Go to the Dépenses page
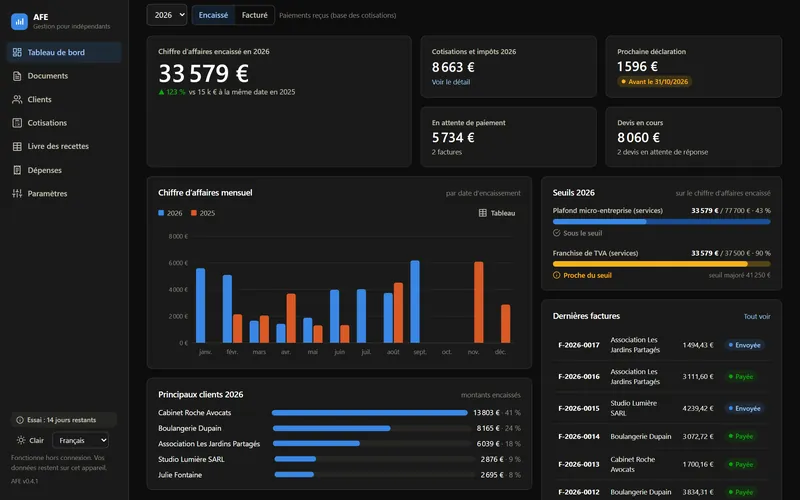Viewport: 800px width, 500px height. pyautogui.click(x=64, y=170)
